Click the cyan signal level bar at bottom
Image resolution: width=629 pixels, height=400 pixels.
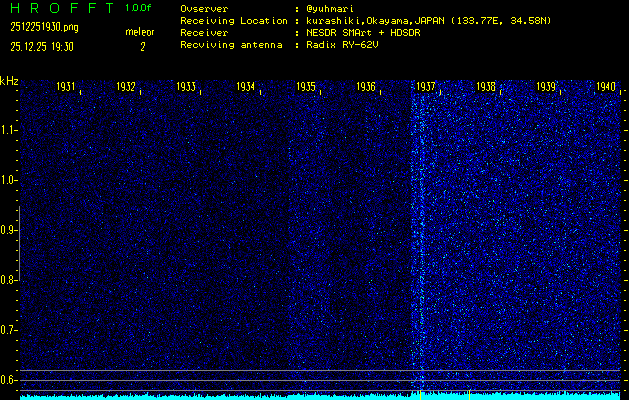[320, 396]
